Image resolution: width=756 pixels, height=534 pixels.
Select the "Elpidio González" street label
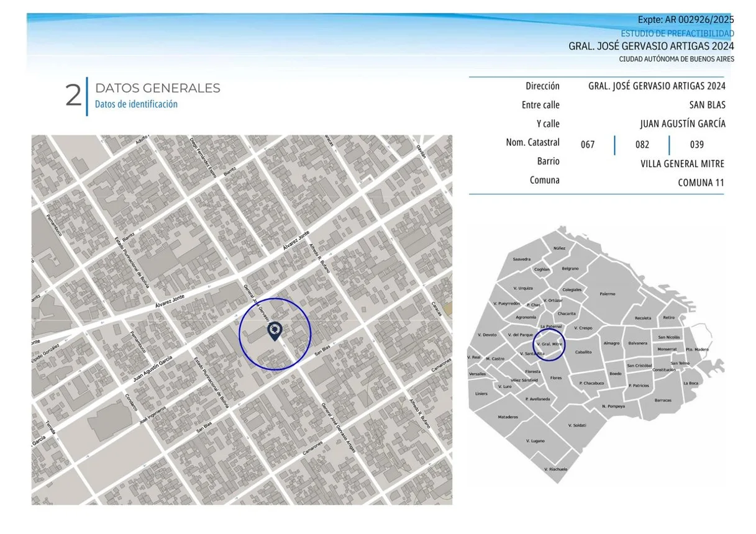[x=46, y=355]
